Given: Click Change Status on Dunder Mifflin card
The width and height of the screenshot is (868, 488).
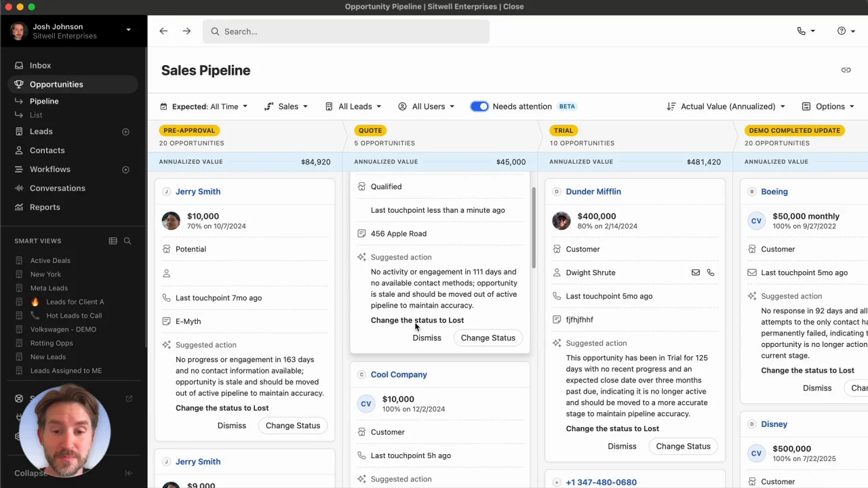Looking at the screenshot, I should pos(683,446).
